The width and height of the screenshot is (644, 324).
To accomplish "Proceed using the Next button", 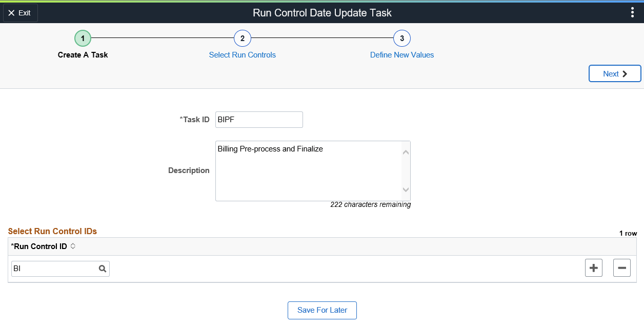I will click(x=614, y=73).
